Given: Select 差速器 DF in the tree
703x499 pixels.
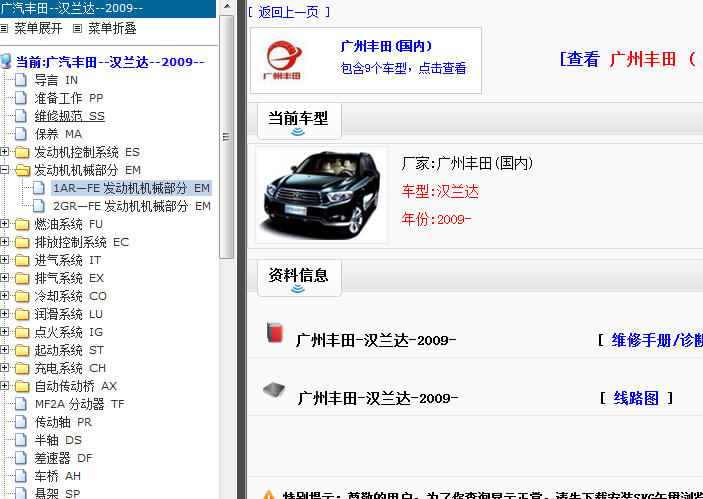Looking at the screenshot, I should pos(63,458).
